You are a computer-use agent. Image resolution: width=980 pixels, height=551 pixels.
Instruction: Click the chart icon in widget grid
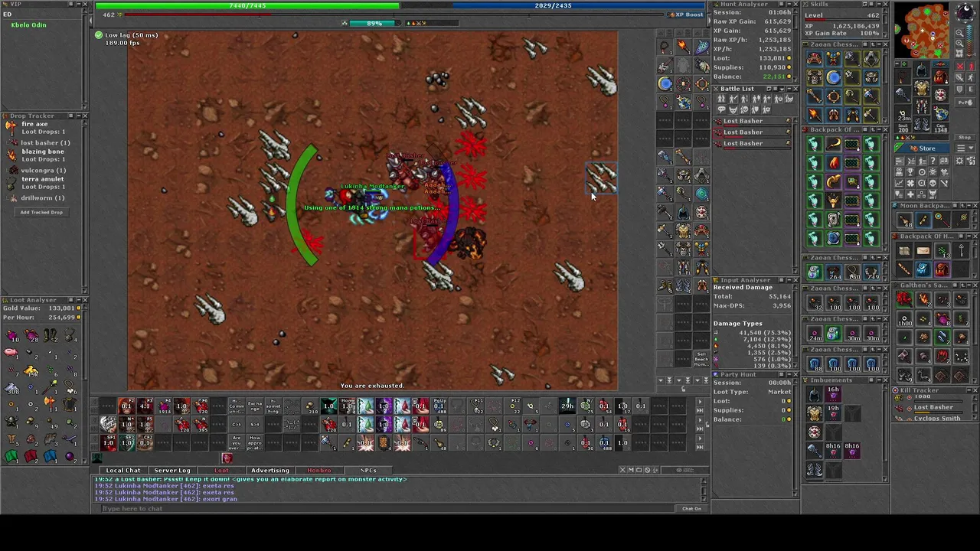tap(899, 182)
